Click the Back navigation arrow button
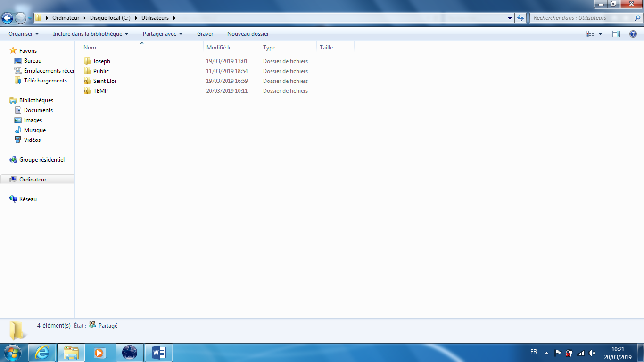The image size is (644, 362). (8, 18)
